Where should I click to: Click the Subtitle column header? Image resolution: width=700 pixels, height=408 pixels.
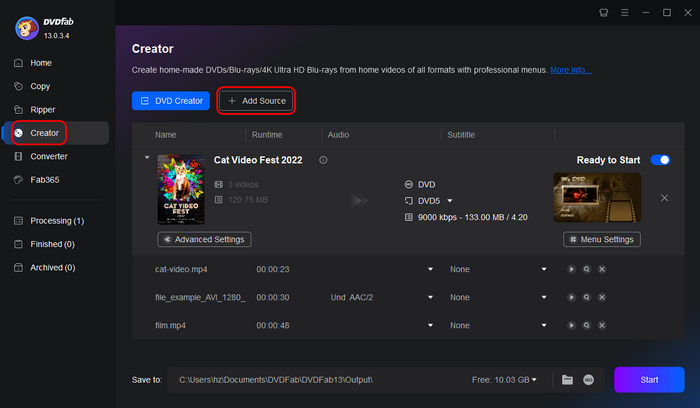coord(461,135)
